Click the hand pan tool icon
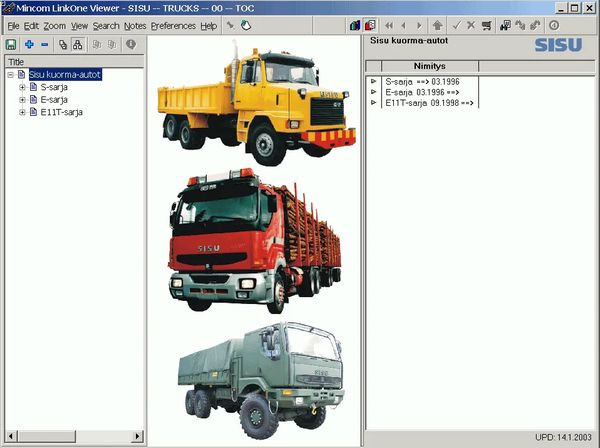This screenshot has width=600, height=448. coord(246,25)
